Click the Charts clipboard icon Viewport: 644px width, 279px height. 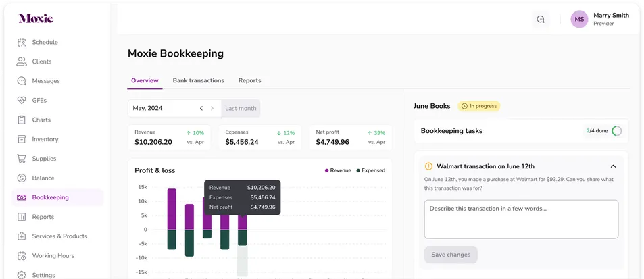pos(22,120)
